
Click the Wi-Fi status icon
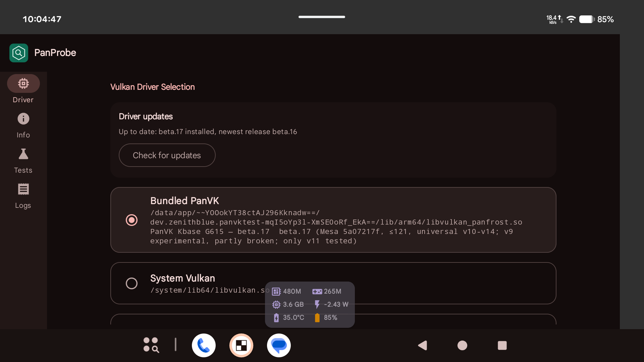pyautogui.click(x=571, y=19)
